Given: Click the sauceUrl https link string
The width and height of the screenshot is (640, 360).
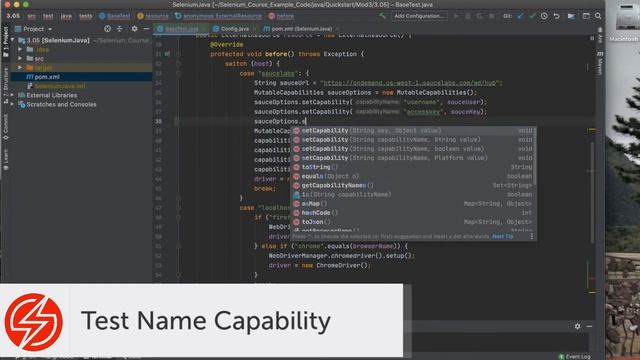Looking at the screenshot, I should click(409, 83).
